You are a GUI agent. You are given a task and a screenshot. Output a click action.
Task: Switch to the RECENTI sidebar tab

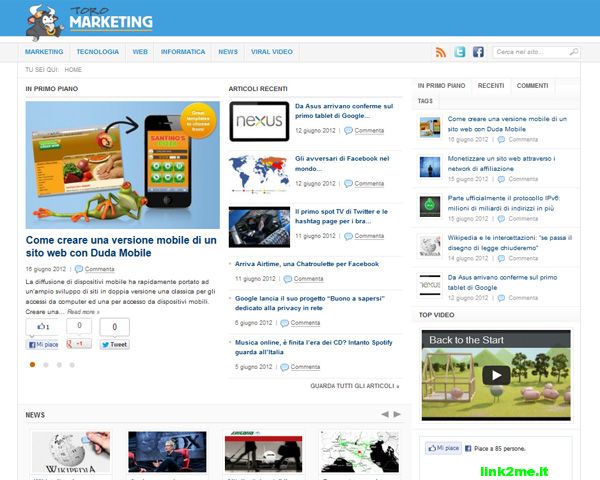click(491, 86)
